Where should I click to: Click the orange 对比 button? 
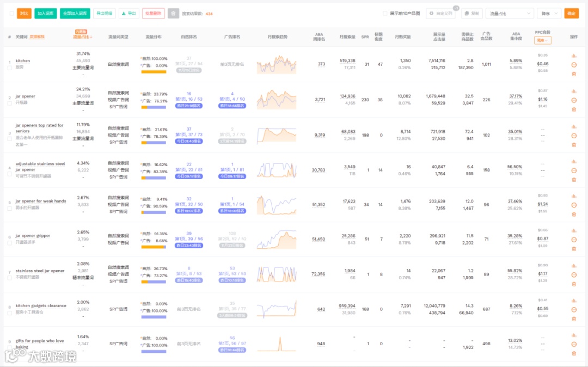click(x=24, y=14)
